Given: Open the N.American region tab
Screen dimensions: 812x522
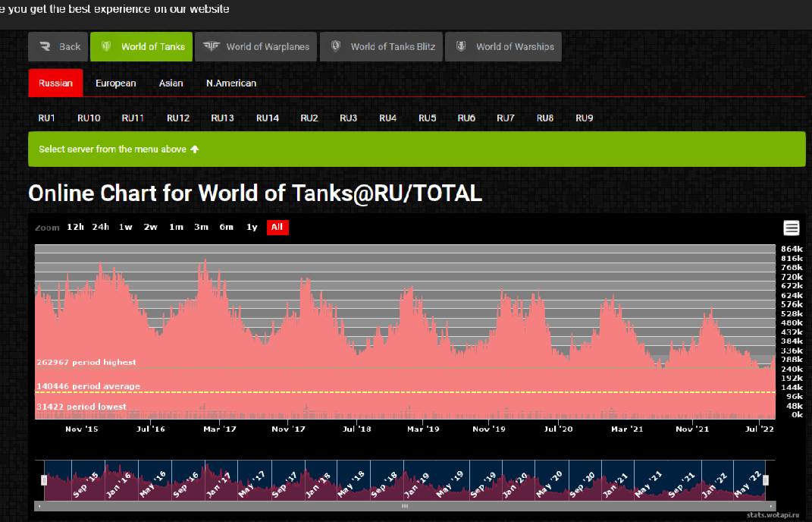Looking at the screenshot, I should [x=231, y=83].
